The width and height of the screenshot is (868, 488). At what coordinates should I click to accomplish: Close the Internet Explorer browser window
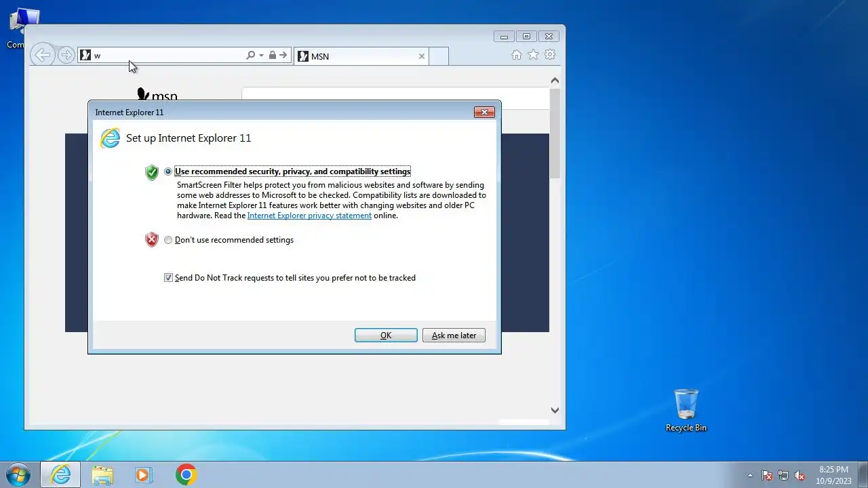(549, 37)
